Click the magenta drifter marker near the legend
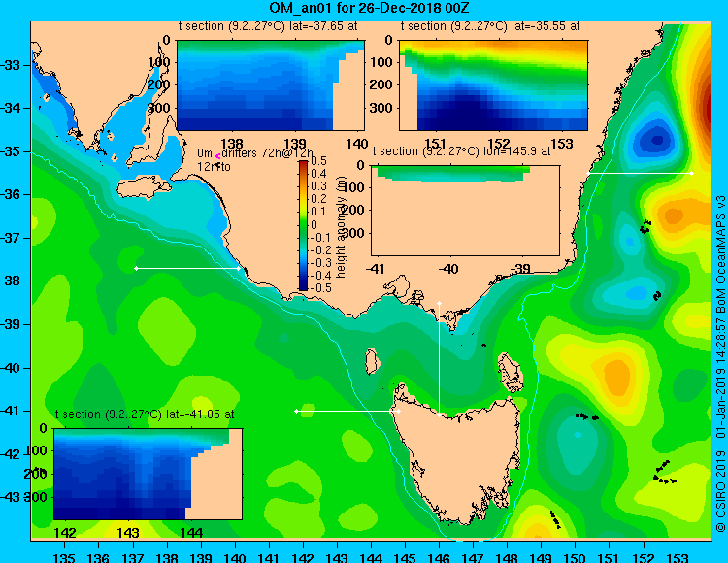This screenshot has width=728, height=563. (217, 157)
